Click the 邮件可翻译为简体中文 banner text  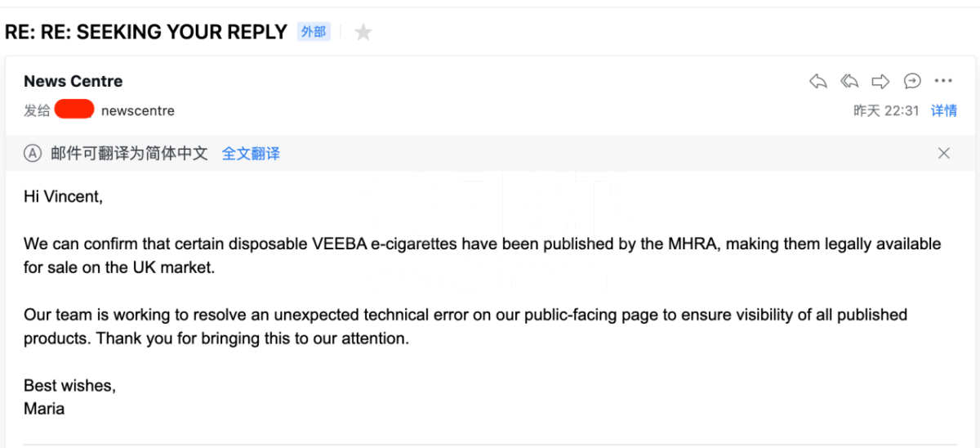click(129, 154)
